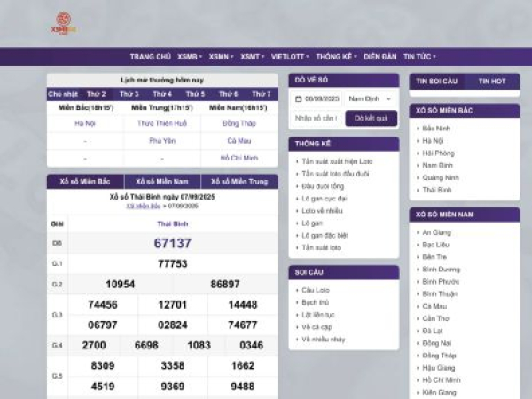Open the THỐNG KÊ dropdown menu
The image size is (532, 399).
tap(337, 57)
